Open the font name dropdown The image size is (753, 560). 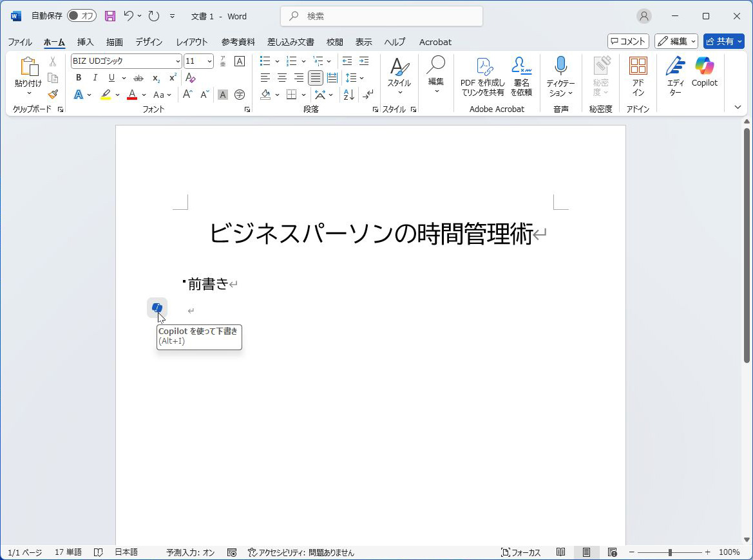coord(178,61)
